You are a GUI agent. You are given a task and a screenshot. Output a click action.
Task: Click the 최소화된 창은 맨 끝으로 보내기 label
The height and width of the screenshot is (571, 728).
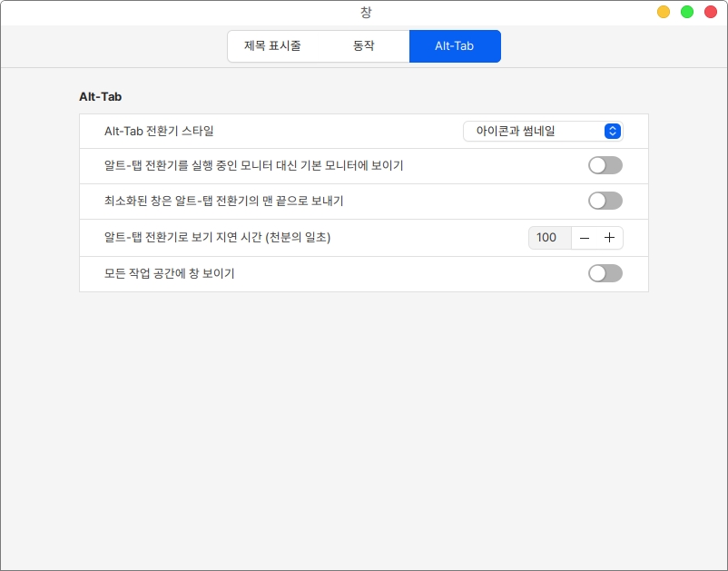click(223, 201)
